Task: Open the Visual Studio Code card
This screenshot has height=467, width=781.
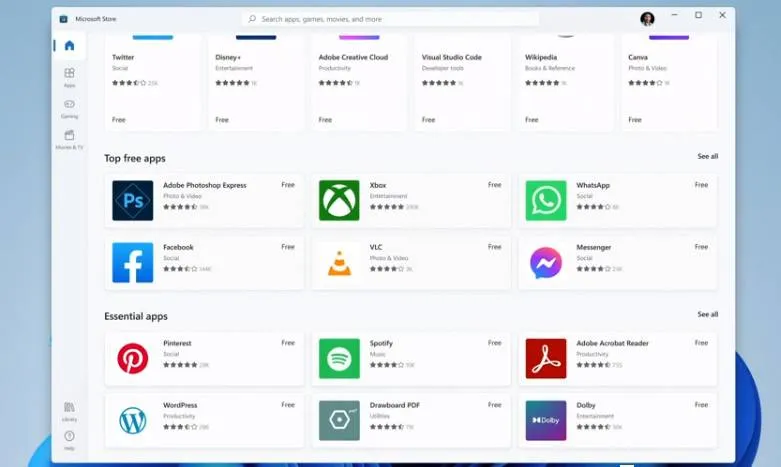Action: pos(462,83)
